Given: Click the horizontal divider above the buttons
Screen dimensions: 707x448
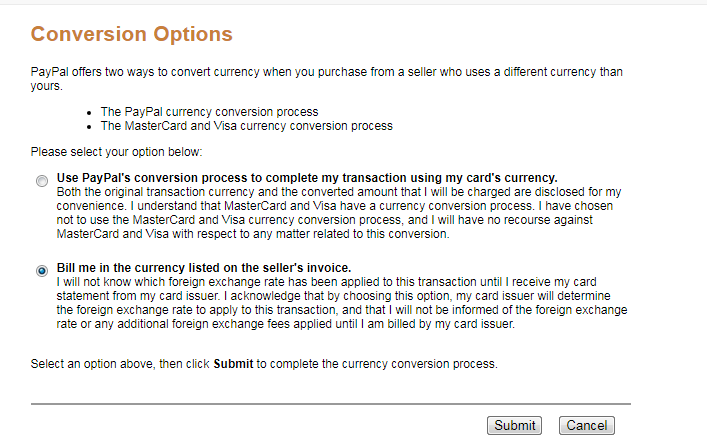Looking at the screenshot, I should coord(330,404).
